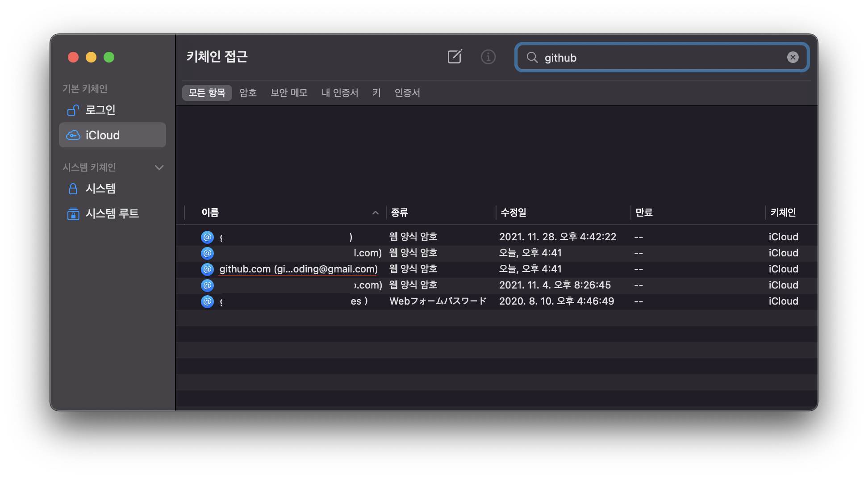Switch to the 보안 메모 tab
868x477 pixels.
pos(289,92)
